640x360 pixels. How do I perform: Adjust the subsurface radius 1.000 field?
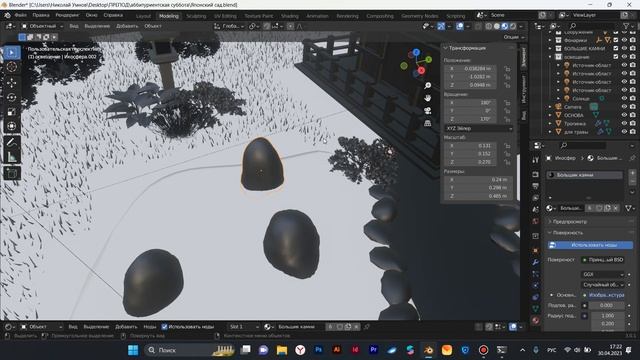pyautogui.click(x=607, y=316)
